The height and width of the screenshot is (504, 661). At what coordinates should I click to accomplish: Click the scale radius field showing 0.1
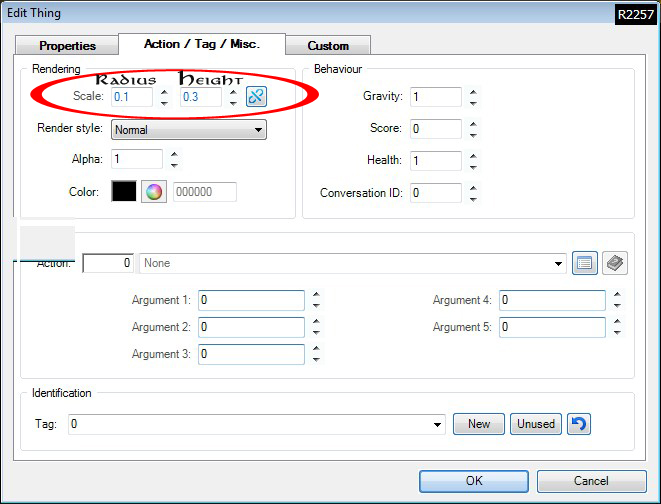132,97
